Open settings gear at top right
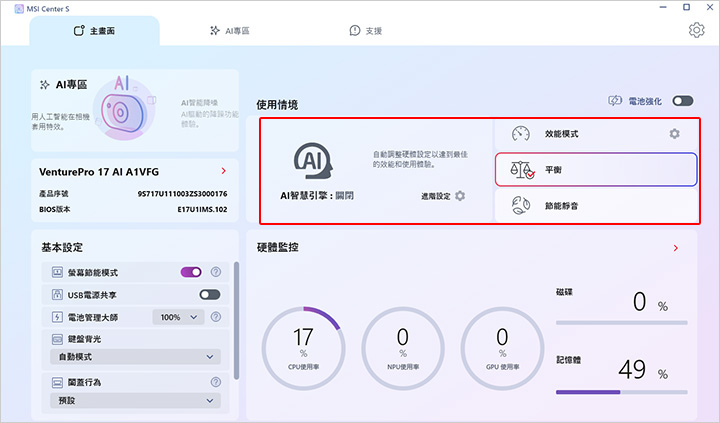The height and width of the screenshot is (423, 720). [696, 30]
